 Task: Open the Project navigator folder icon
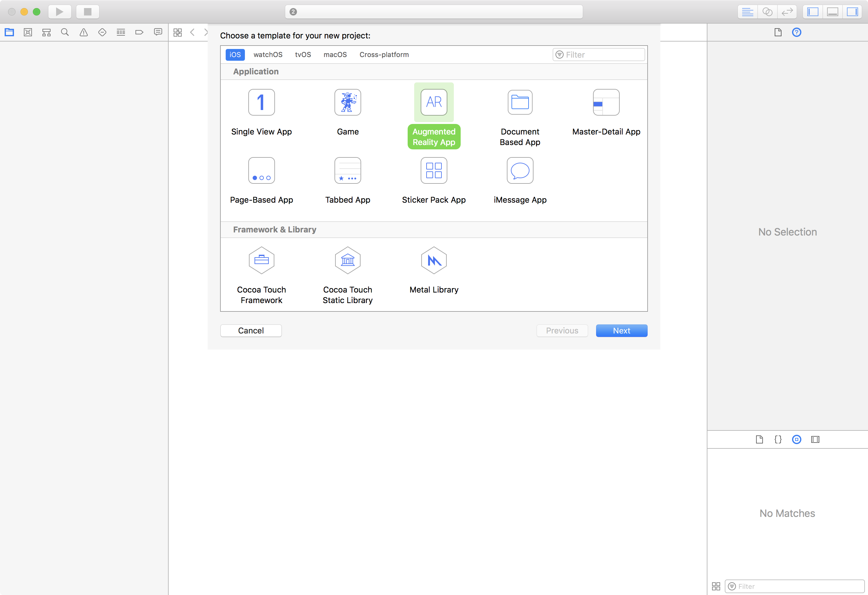tap(9, 33)
